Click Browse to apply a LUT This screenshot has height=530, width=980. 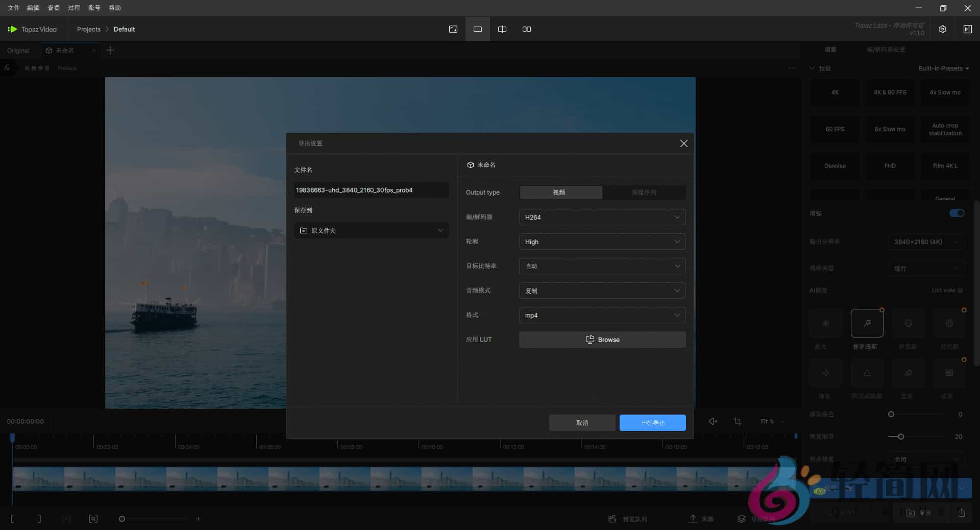coord(602,340)
